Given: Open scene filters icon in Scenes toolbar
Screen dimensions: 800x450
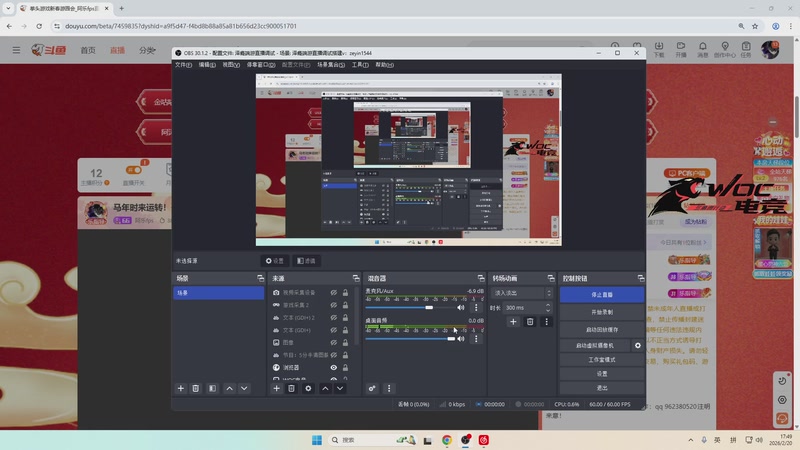Looking at the screenshot, I should tap(212, 388).
